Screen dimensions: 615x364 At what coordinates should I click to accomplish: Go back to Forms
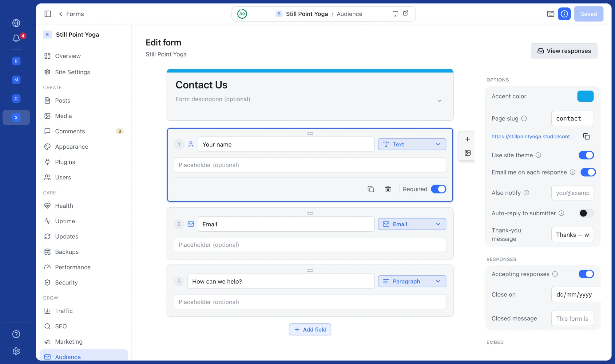(71, 14)
